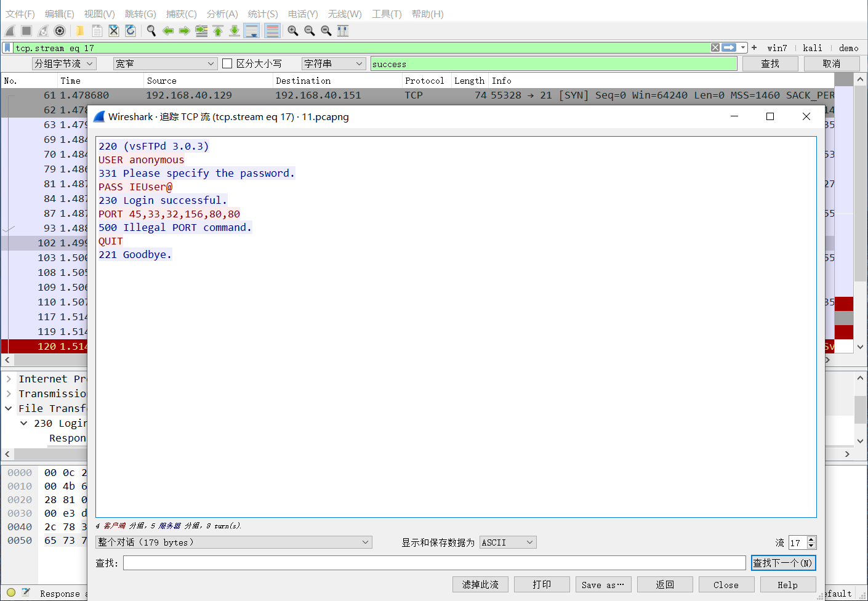The width and height of the screenshot is (868, 601).
Task: Open the 字符串 search type dropdown
Action: tap(334, 63)
